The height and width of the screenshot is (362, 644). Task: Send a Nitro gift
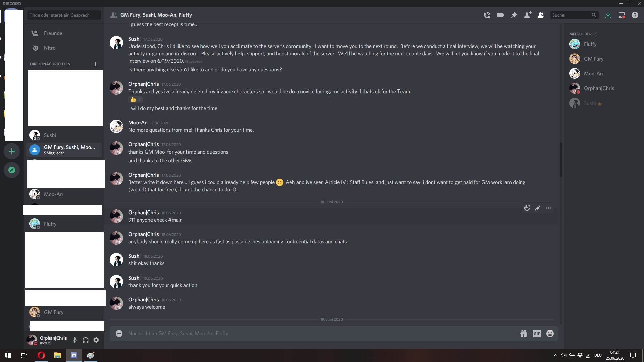[524, 334]
